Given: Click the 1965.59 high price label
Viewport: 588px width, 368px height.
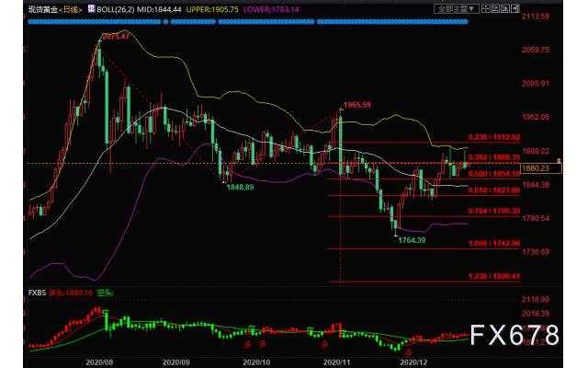Looking at the screenshot, I should [x=357, y=105].
